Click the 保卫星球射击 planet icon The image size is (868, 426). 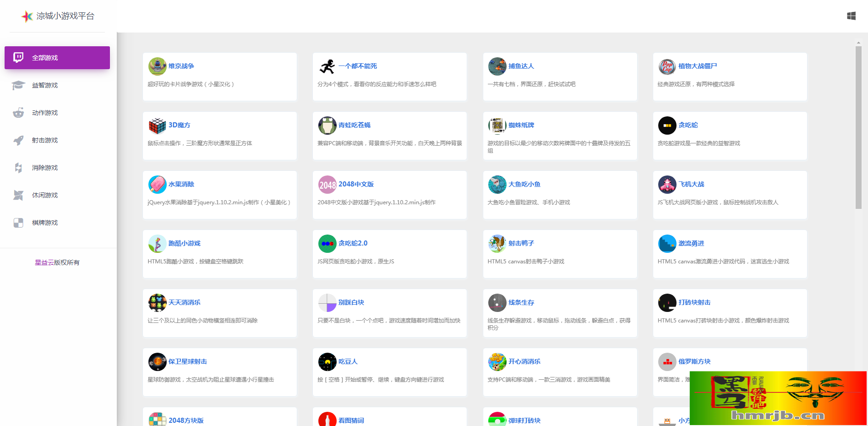[x=157, y=362]
